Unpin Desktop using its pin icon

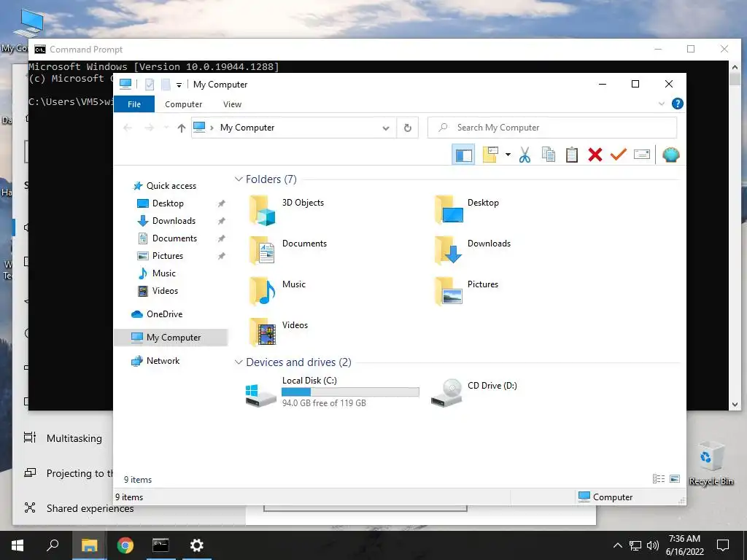tap(222, 204)
